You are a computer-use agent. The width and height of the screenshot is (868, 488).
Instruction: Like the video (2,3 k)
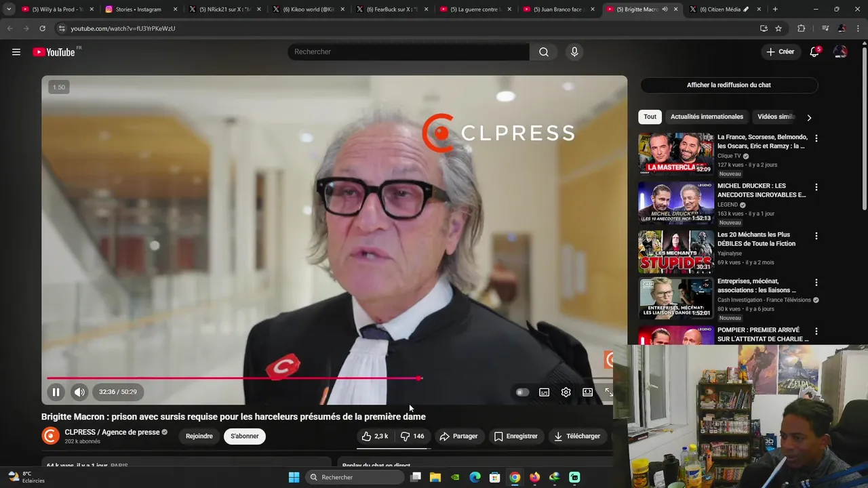[x=375, y=436]
